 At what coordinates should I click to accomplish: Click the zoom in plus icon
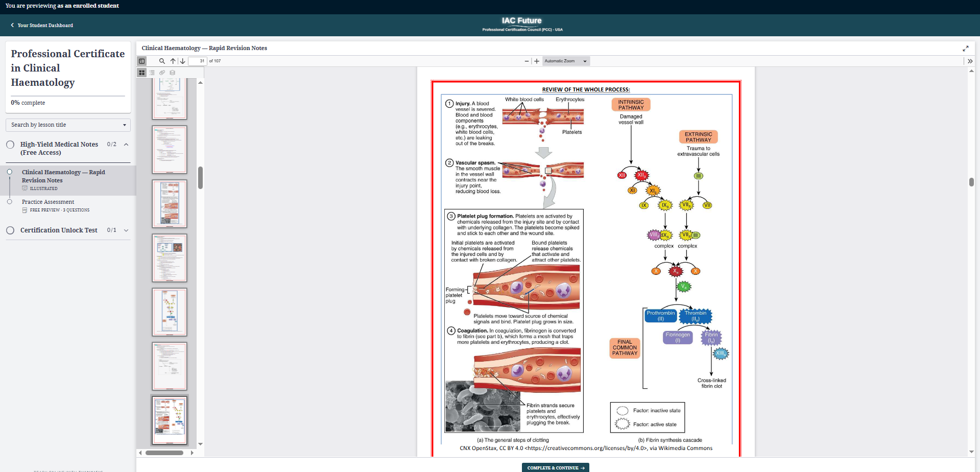tap(537, 61)
